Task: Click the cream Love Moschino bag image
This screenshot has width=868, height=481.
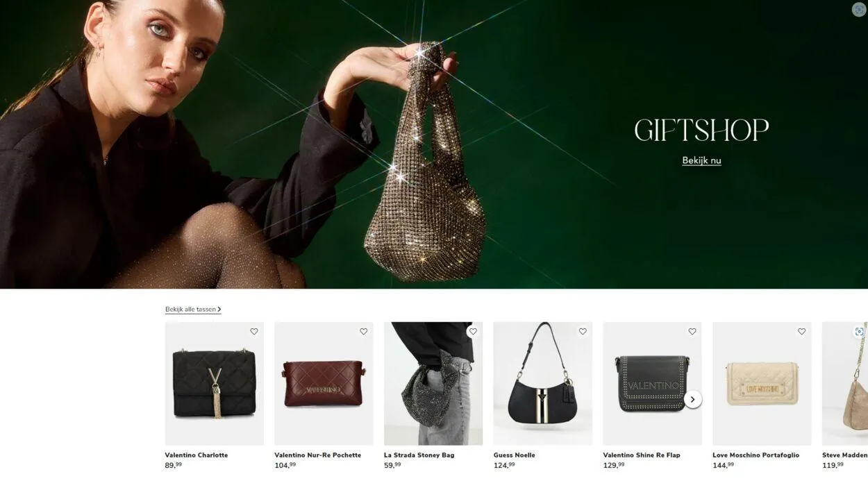Action: pyautogui.click(x=762, y=383)
